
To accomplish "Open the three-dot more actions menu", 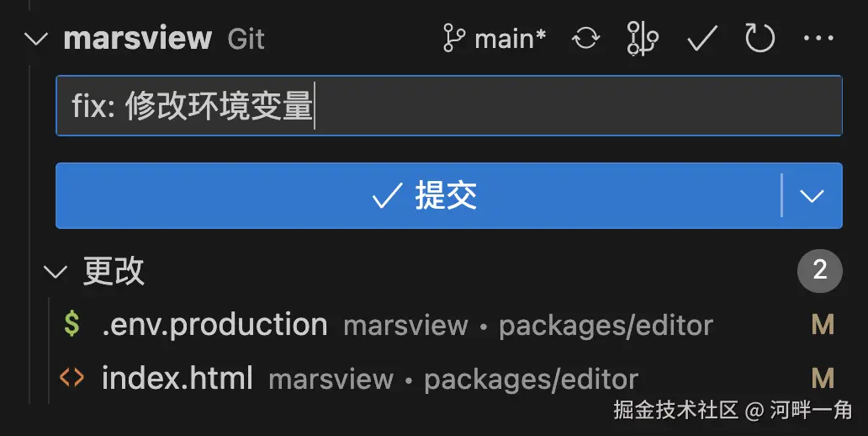I will coord(818,38).
